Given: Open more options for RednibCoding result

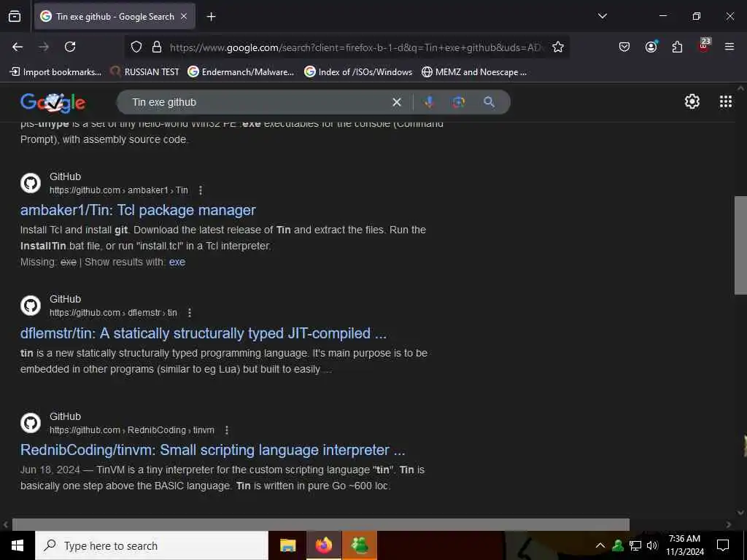Looking at the screenshot, I should pyautogui.click(x=227, y=430).
